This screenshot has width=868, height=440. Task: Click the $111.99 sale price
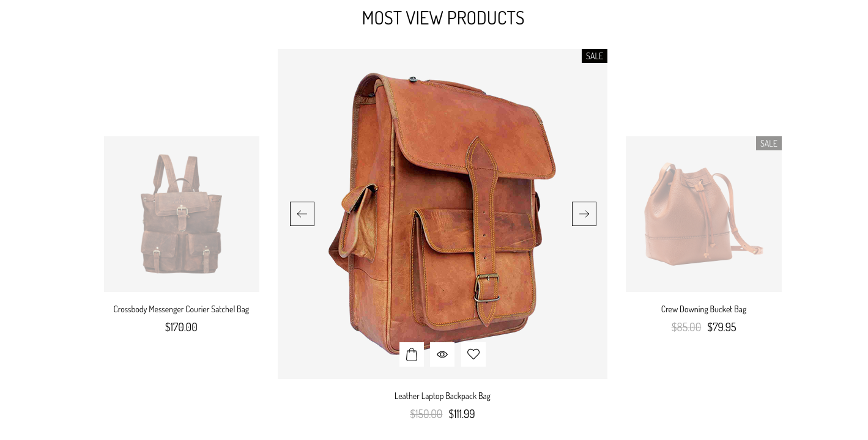pos(462,414)
